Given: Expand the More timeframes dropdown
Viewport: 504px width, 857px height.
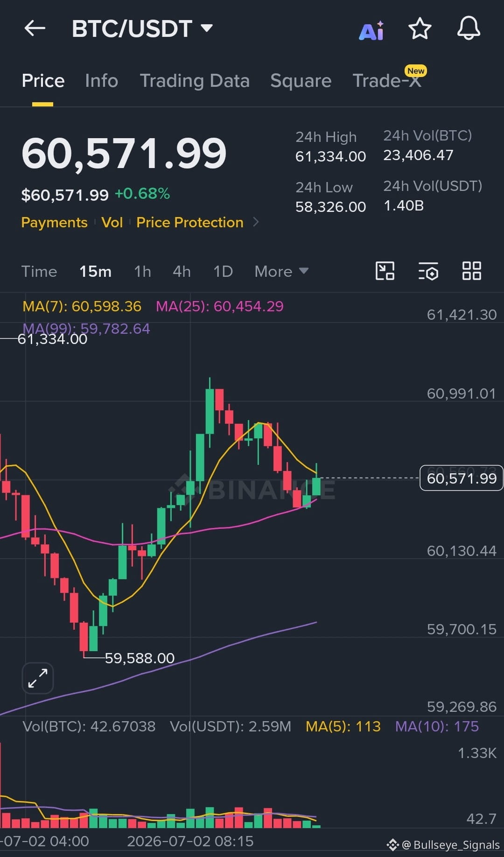Looking at the screenshot, I should click(281, 271).
